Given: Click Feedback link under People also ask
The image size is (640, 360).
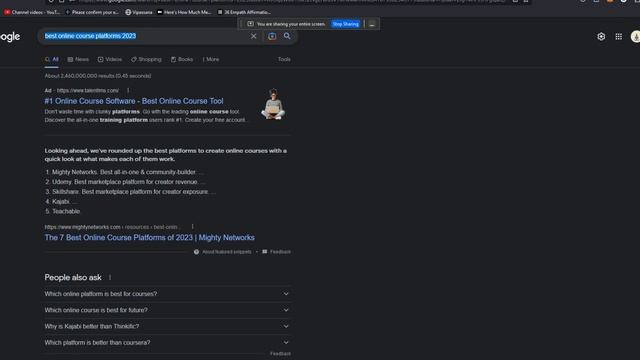Looking at the screenshot, I should pyautogui.click(x=280, y=354).
